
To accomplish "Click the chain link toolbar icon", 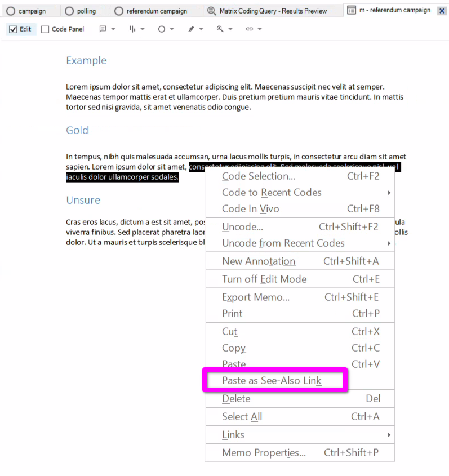I will (250, 29).
